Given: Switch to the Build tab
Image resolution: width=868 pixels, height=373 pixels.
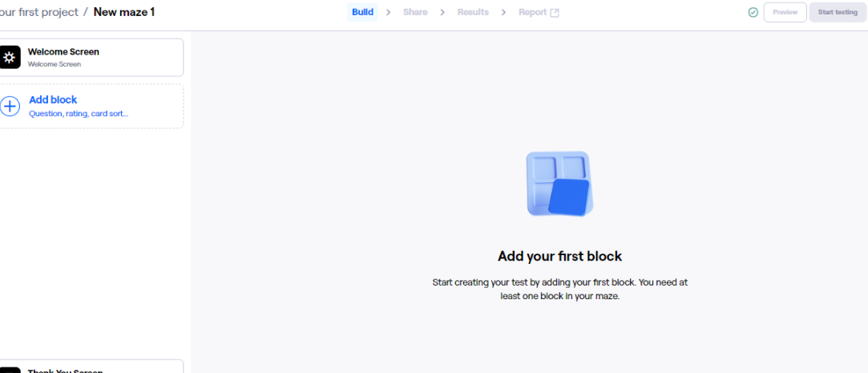Looking at the screenshot, I should pyautogui.click(x=362, y=12).
